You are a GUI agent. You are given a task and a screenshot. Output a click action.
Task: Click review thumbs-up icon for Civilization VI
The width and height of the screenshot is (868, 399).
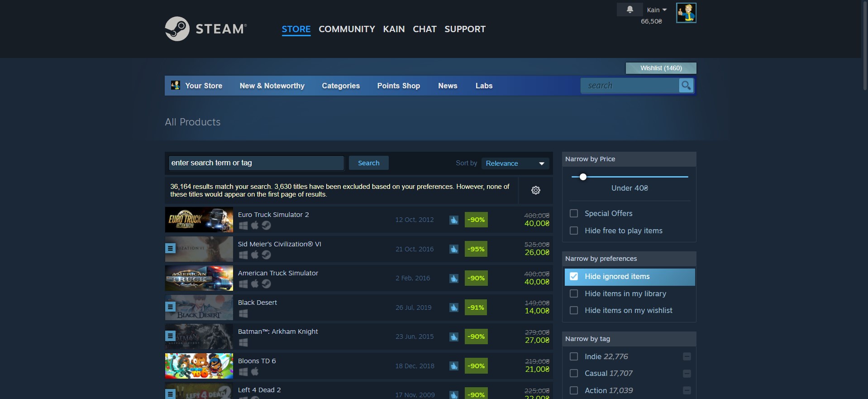click(x=454, y=249)
